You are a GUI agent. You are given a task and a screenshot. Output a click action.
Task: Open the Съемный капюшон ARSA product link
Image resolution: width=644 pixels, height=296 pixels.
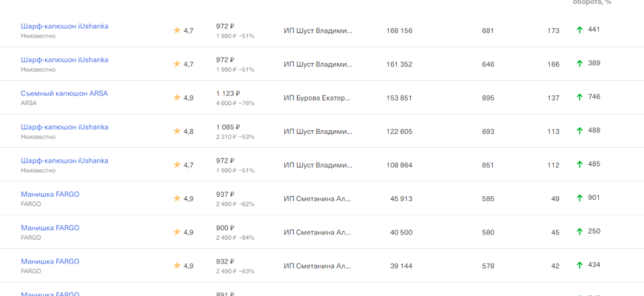64,93
